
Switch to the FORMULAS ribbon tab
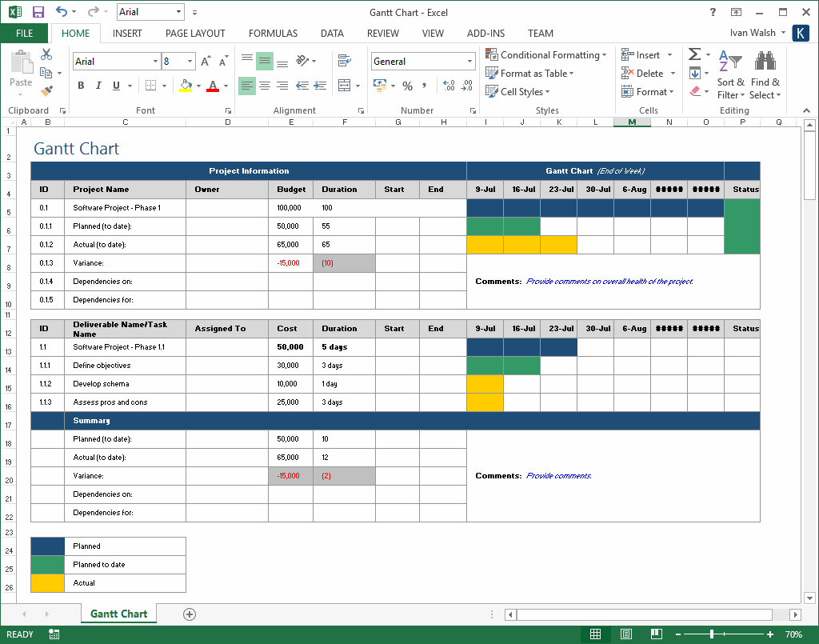click(273, 34)
